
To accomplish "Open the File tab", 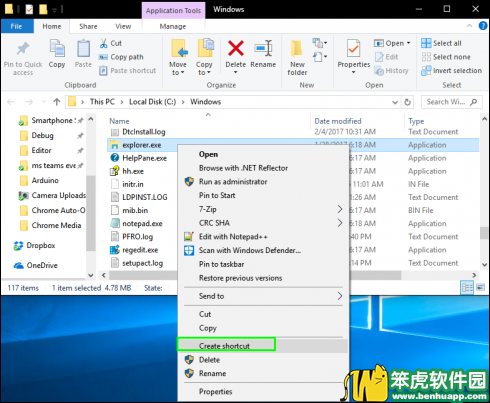I will tap(16, 26).
